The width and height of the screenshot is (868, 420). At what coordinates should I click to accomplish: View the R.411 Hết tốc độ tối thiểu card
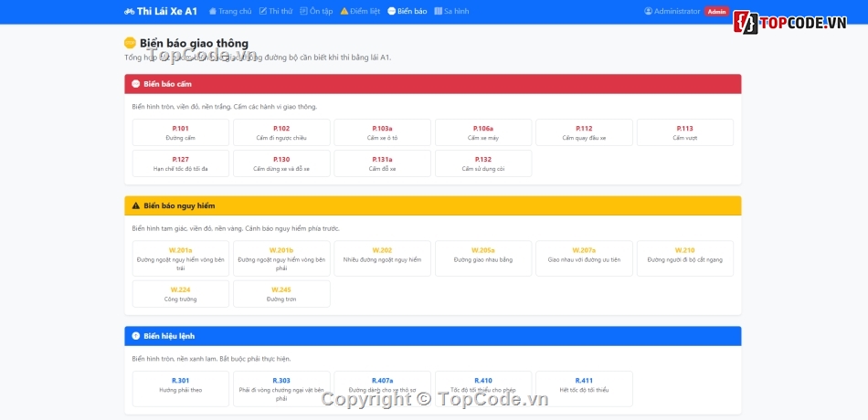click(584, 389)
